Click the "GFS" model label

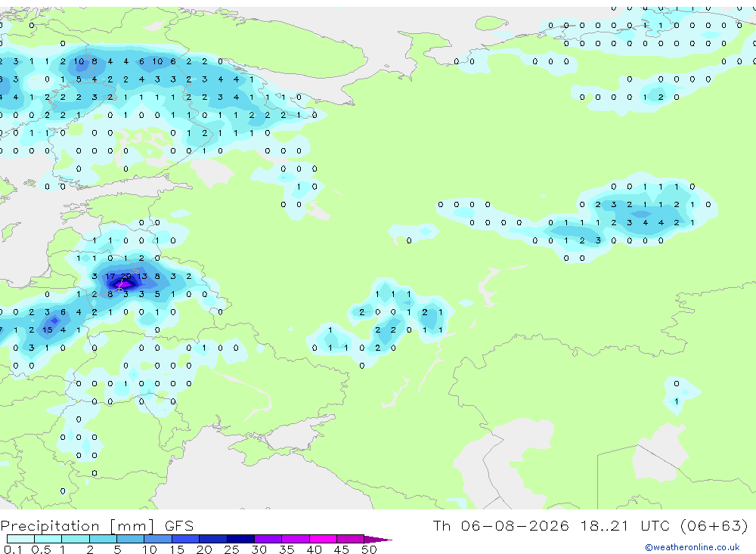tap(179, 526)
